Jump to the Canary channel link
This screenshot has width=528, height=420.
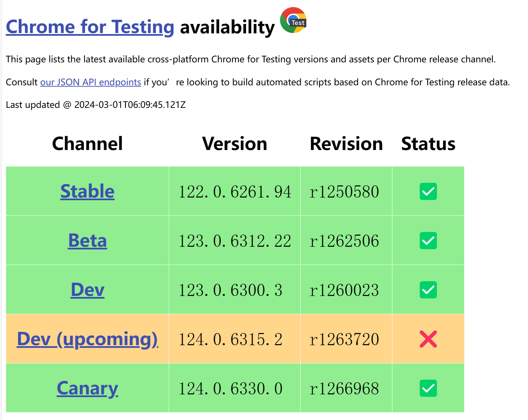(87, 388)
